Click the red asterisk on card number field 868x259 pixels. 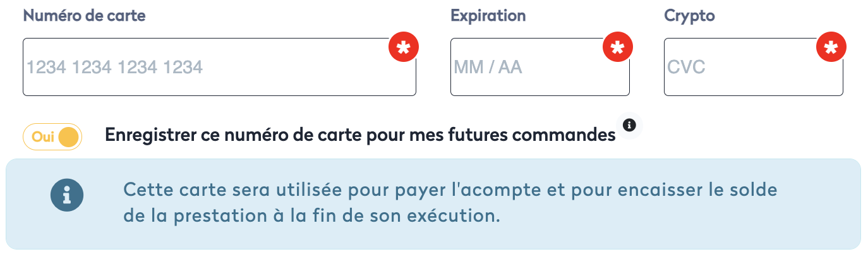404,47
